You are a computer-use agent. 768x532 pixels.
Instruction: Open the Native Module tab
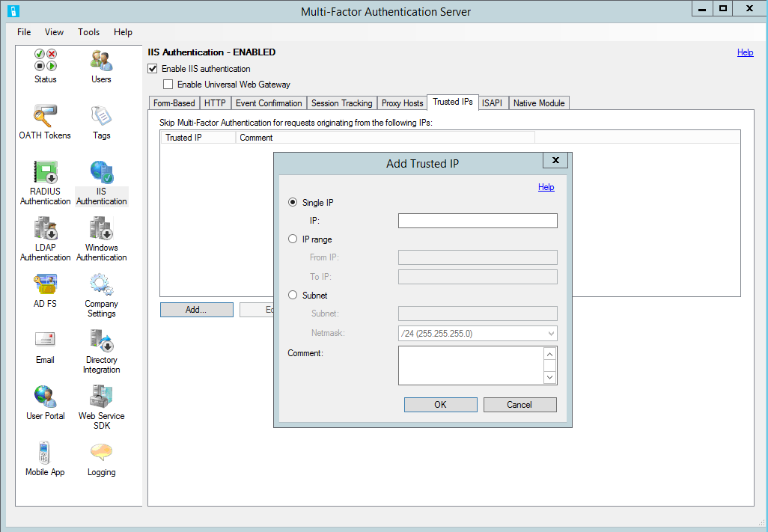(x=539, y=103)
